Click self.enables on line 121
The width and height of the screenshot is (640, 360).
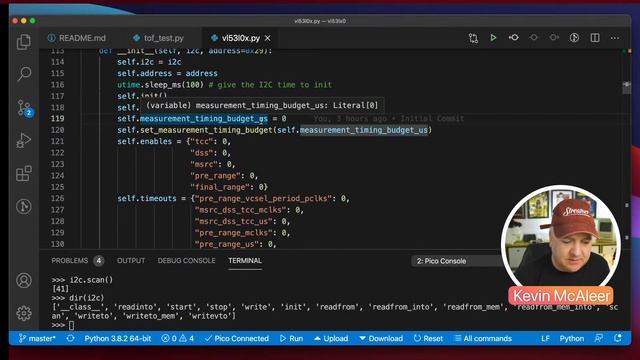(x=144, y=141)
